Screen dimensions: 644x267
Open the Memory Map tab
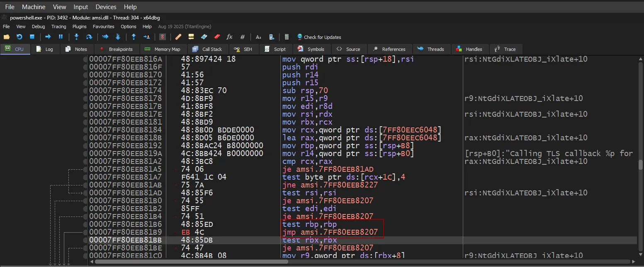pyautogui.click(x=163, y=49)
